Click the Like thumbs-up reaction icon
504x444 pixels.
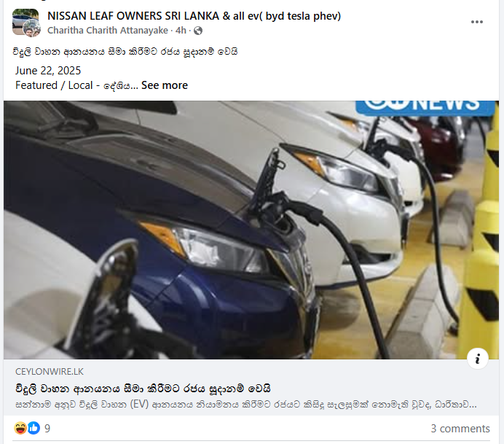click(x=34, y=428)
